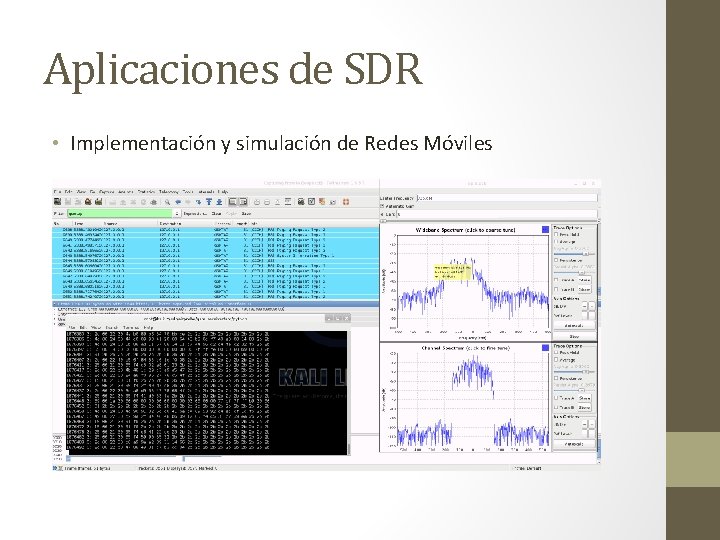Click Autoscale under Wideband Spectrum

tap(574, 326)
